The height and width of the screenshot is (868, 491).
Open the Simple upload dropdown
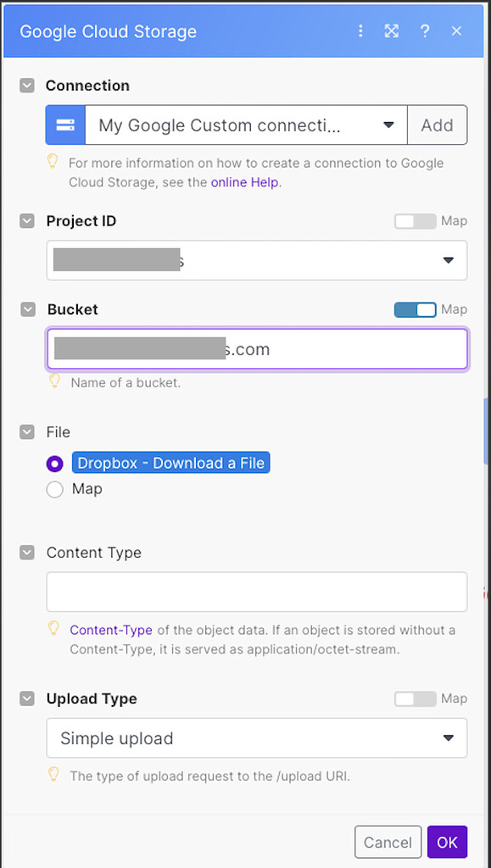click(x=257, y=738)
